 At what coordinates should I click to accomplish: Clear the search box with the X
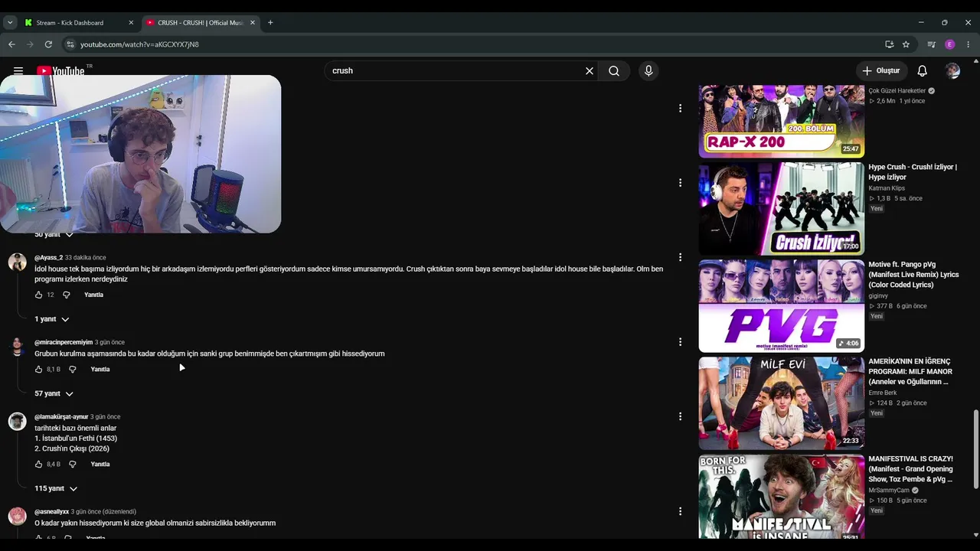(x=590, y=70)
